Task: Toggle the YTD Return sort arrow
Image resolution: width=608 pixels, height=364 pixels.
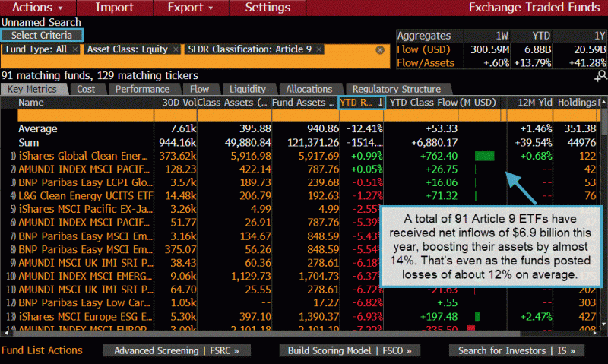Action: point(381,103)
